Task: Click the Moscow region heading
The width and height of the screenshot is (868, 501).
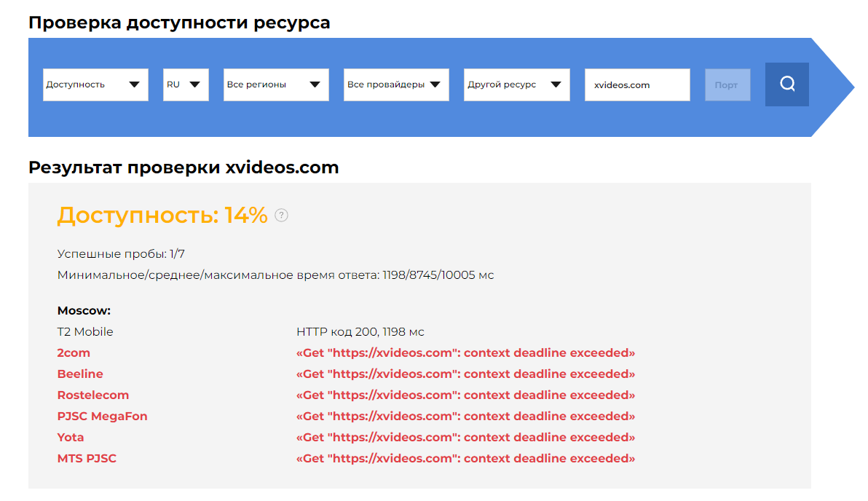Action: [x=84, y=310]
